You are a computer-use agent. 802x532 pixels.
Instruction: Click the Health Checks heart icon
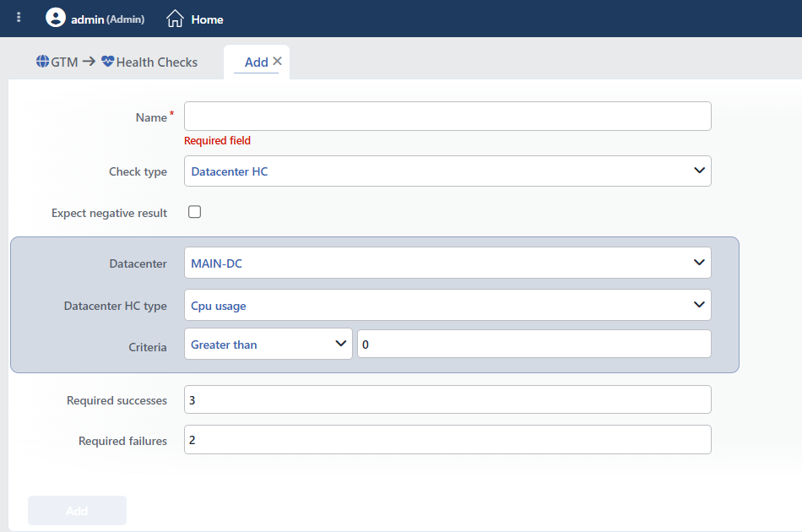pos(107,62)
